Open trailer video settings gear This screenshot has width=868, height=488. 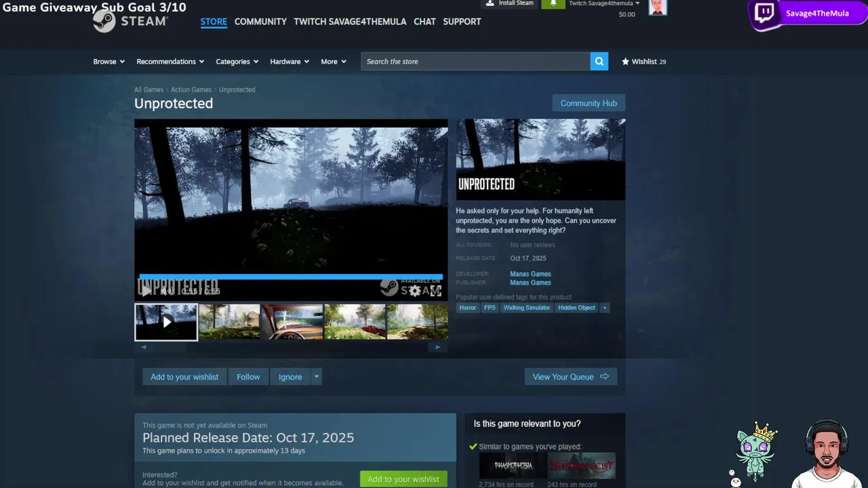tap(414, 291)
